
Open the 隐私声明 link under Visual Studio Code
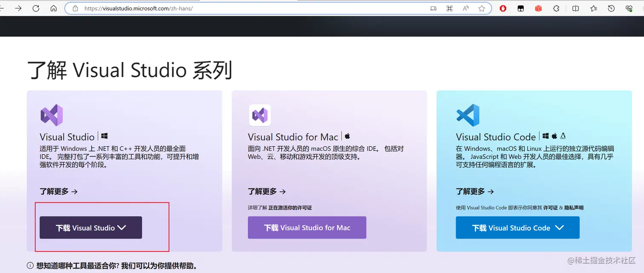(574, 208)
